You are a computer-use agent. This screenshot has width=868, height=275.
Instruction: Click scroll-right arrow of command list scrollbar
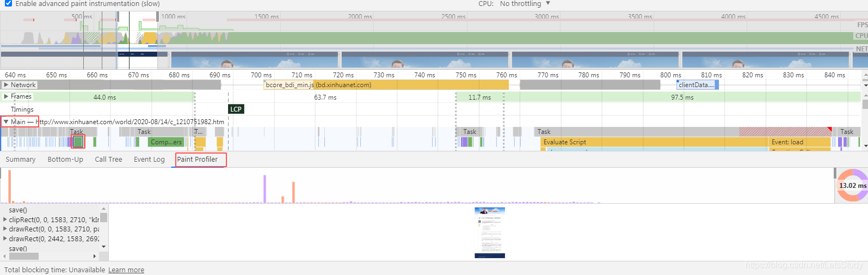tap(95, 256)
